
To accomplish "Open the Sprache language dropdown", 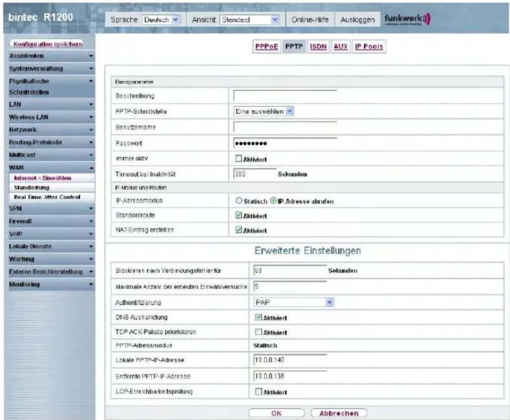I will point(161,20).
